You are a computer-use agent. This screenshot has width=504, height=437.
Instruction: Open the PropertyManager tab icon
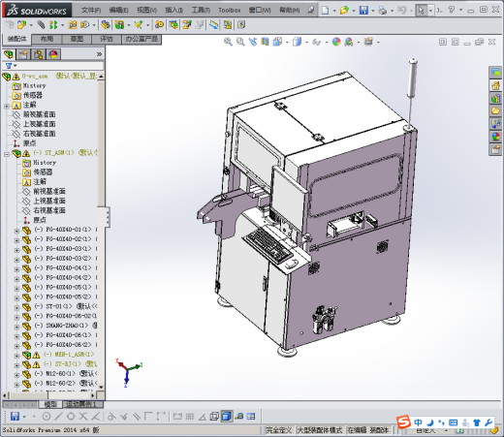pos(23,54)
